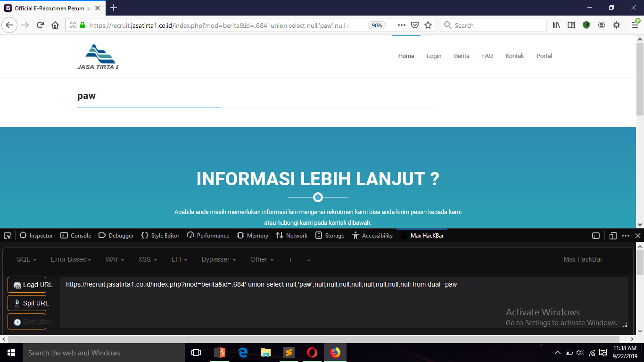The height and width of the screenshot is (362, 644).
Task: Click into the browser Search field
Action: (x=493, y=25)
